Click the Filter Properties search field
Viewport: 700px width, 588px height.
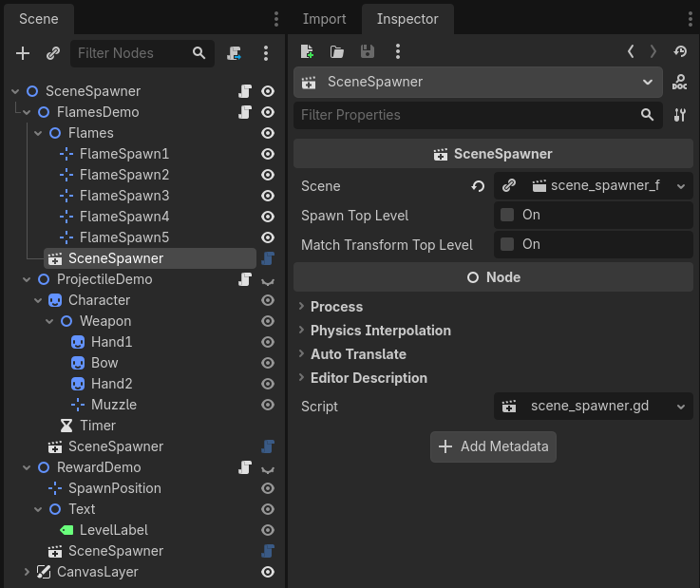(465, 115)
